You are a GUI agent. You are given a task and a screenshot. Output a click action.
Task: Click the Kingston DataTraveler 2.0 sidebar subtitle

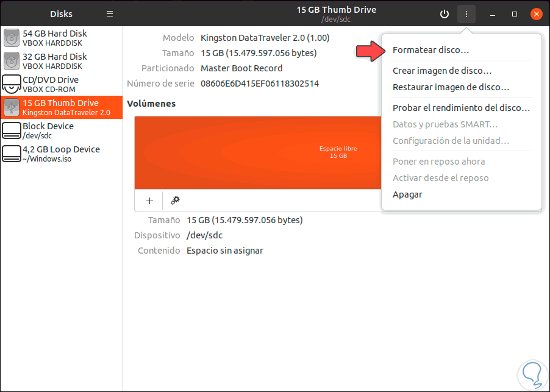tap(66, 113)
